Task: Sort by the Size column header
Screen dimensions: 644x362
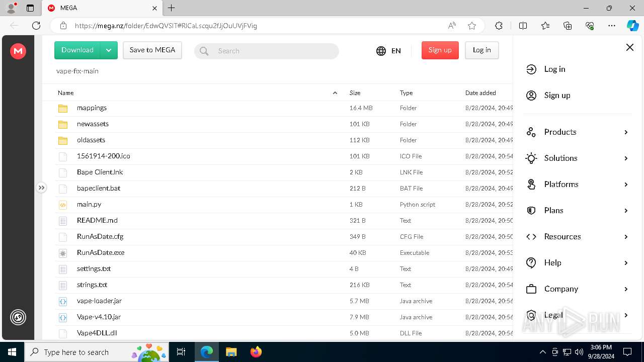Action: point(355,93)
